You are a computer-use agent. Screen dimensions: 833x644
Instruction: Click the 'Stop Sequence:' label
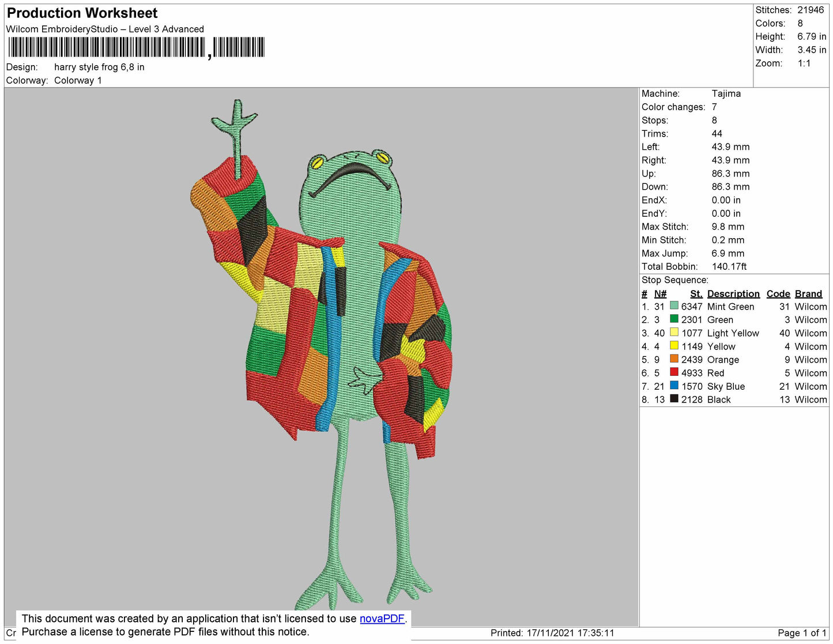point(675,280)
